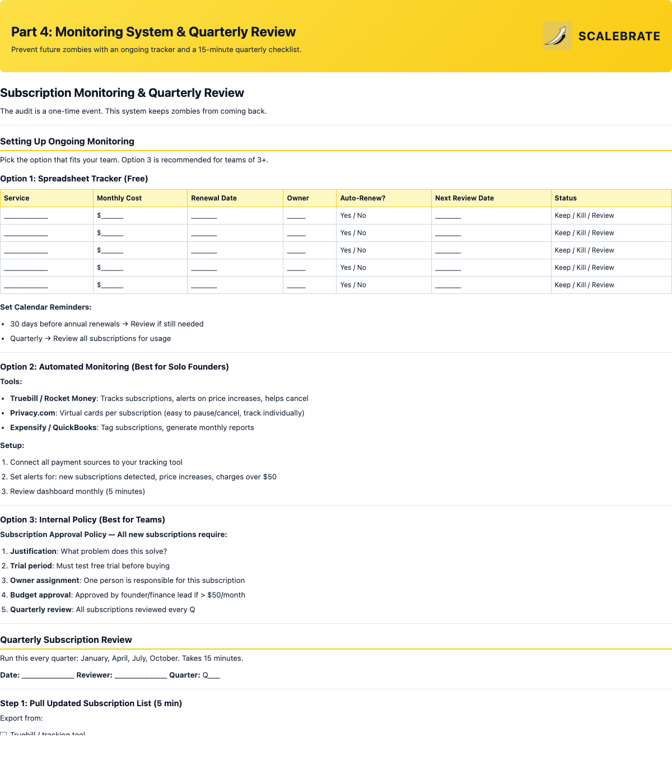Click the blank field after 'Date:'
The height and width of the screenshot is (784, 672).
[48, 675]
